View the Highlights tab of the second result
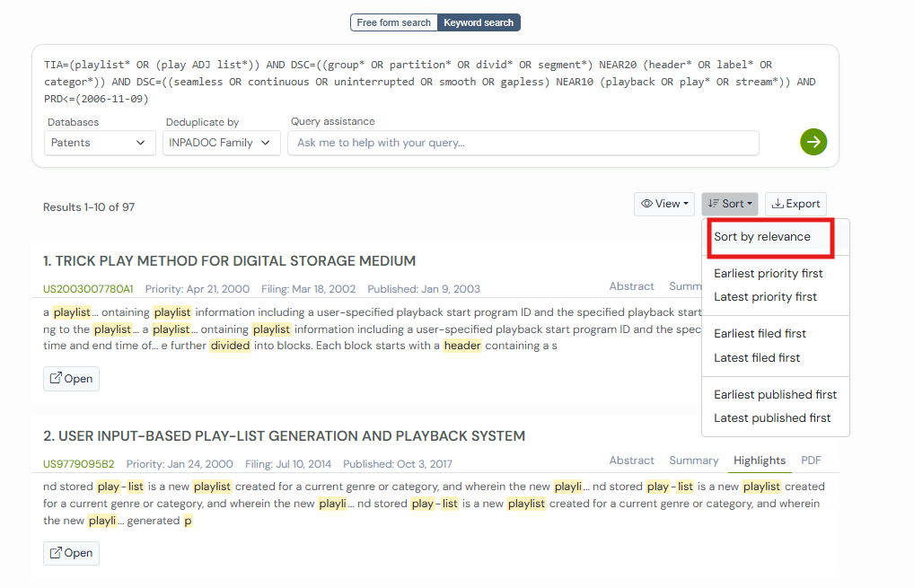Image resolution: width=914 pixels, height=588 pixels. pyautogui.click(x=760, y=460)
